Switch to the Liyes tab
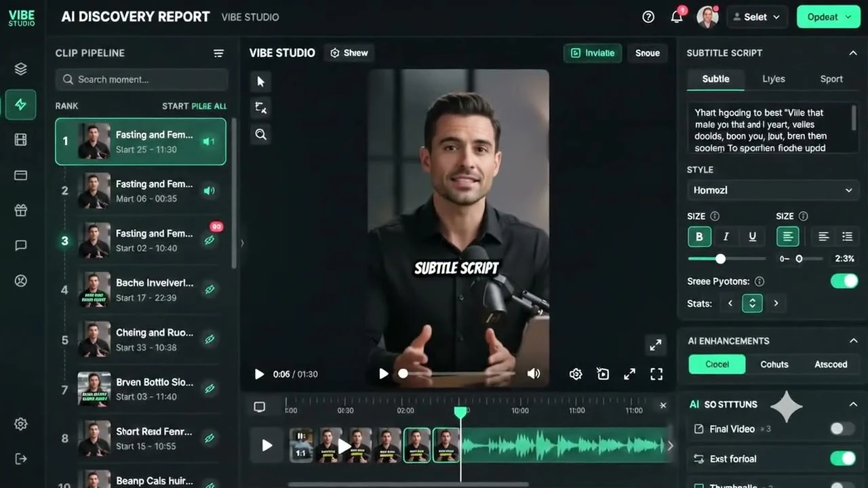 [773, 79]
